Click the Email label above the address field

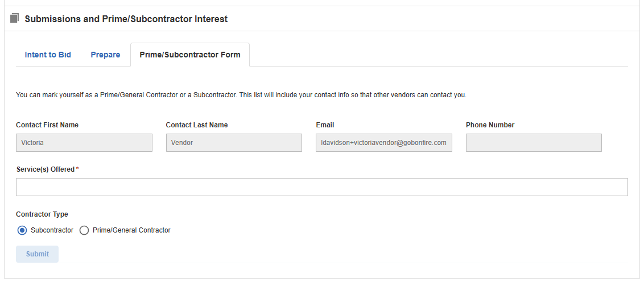point(325,125)
